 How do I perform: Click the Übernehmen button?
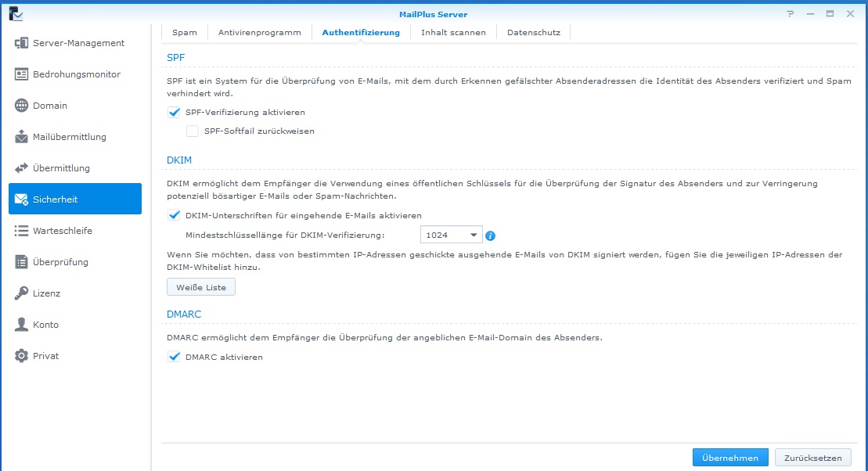tap(730, 458)
